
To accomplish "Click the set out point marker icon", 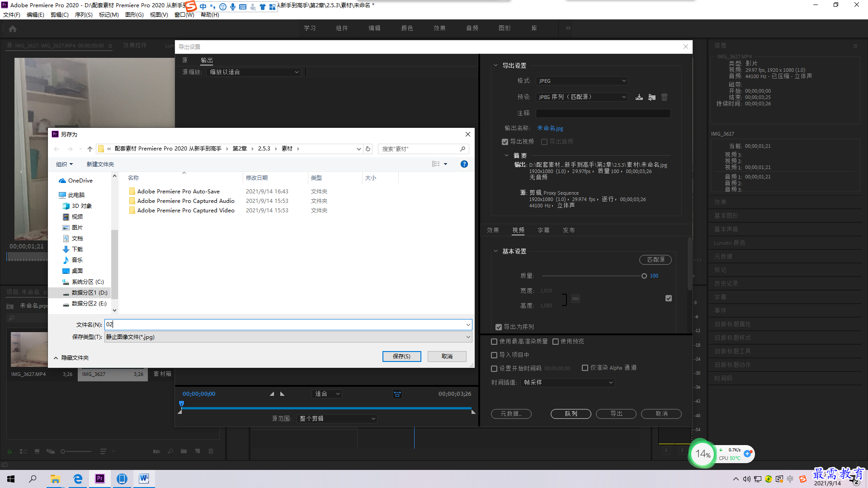I will click(283, 394).
